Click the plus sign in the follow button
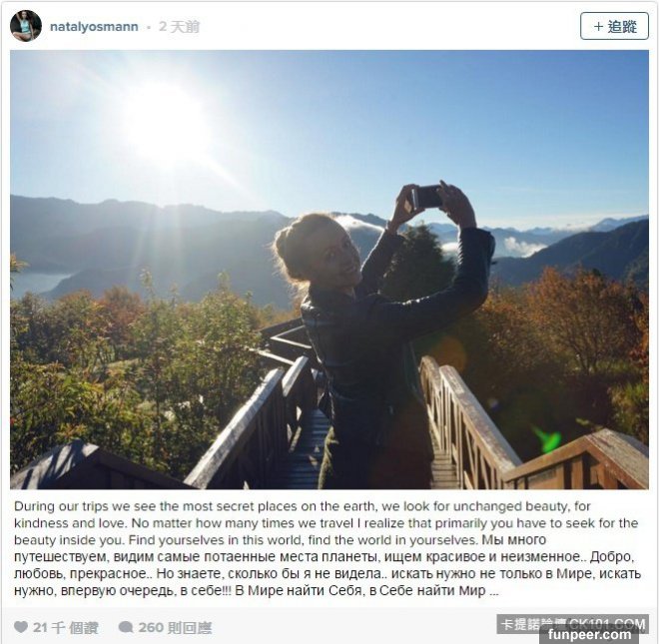659x644 pixels. (x=598, y=27)
